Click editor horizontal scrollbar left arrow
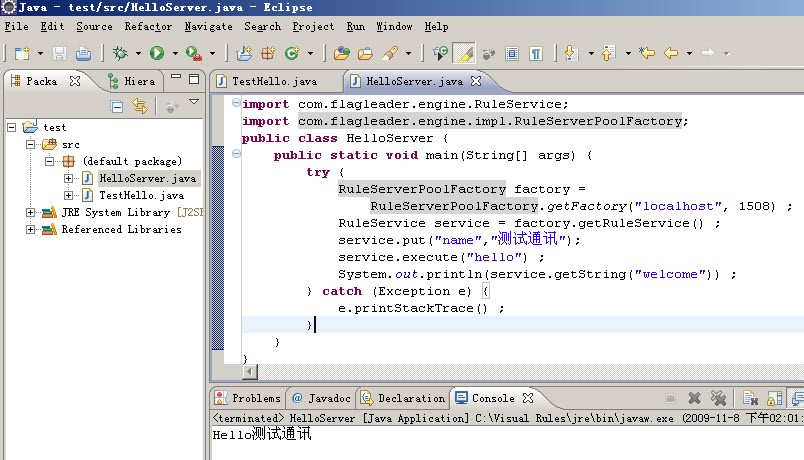Image resolution: width=804 pixels, height=460 pixels. pyautogui.click(x=250, y=371)
